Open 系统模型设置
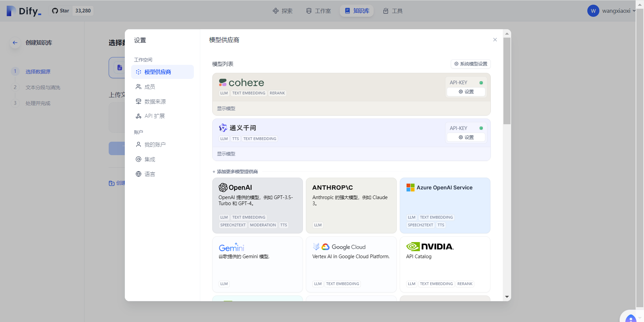 [471, 64]
